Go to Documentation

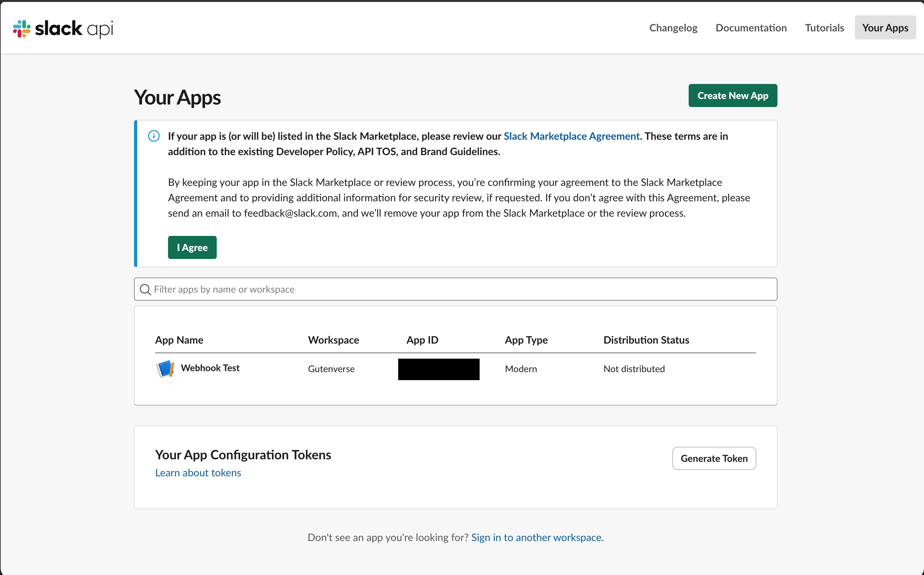(x=751, y=28)
